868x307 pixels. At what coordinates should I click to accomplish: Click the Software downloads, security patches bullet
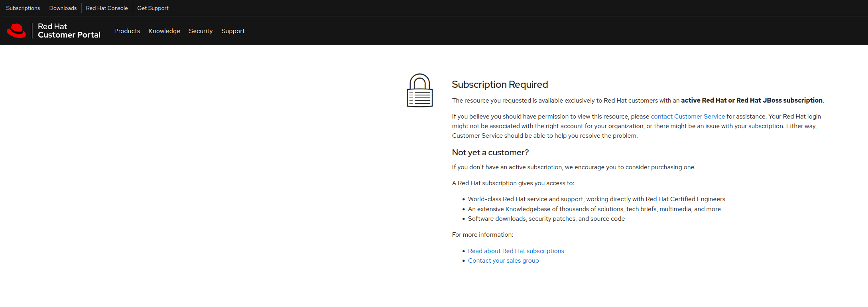(546, 219)
